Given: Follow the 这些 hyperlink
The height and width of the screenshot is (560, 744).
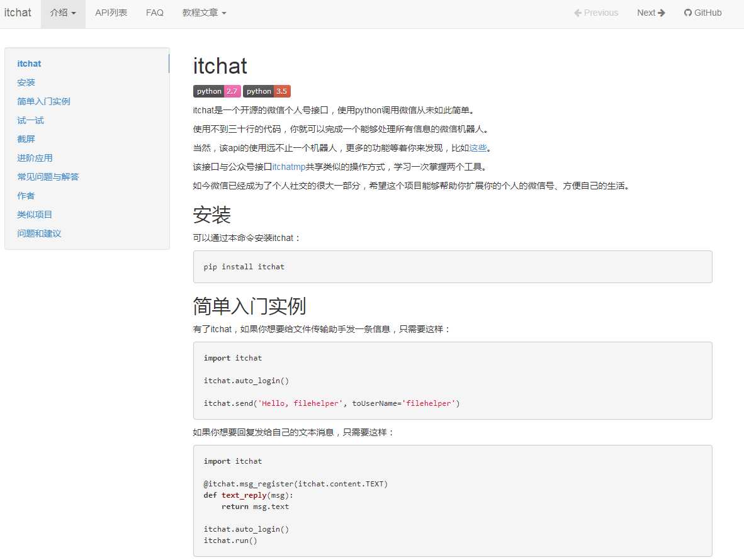Looking at the screenshot, I should click(x=478, y=148).
